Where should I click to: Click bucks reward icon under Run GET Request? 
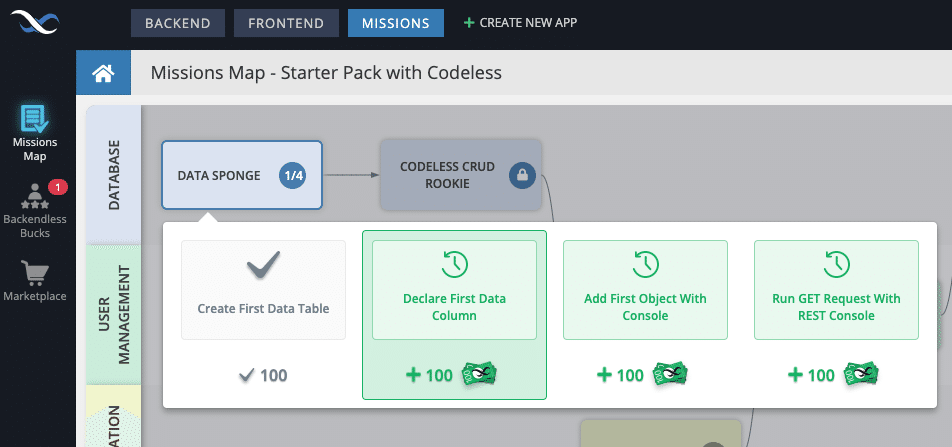[861, 374]
